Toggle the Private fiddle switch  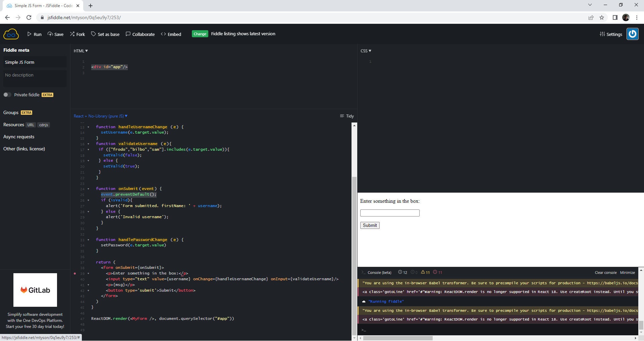tap(7, 95)
